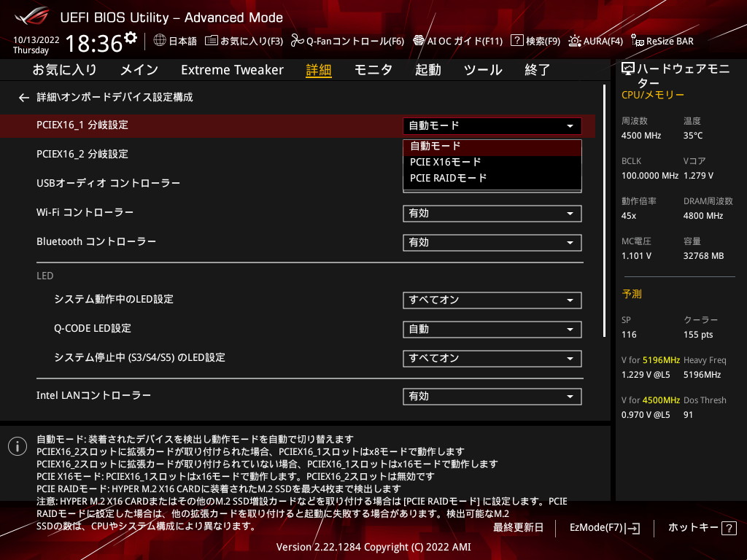Expand PCIEX16_1 分岐設定 dropdown
This screenshot has width=747, height=560.
click(x=492, y=125)
